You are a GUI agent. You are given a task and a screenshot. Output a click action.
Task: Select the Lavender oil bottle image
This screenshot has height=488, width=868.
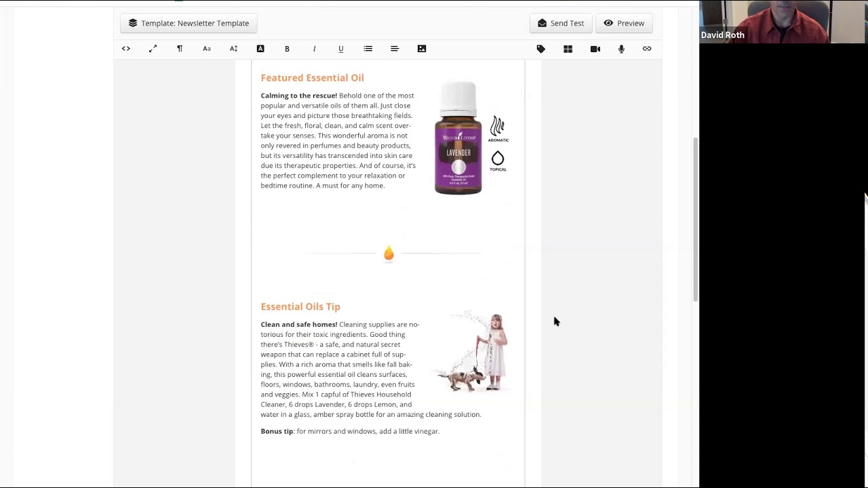(458, 138)
